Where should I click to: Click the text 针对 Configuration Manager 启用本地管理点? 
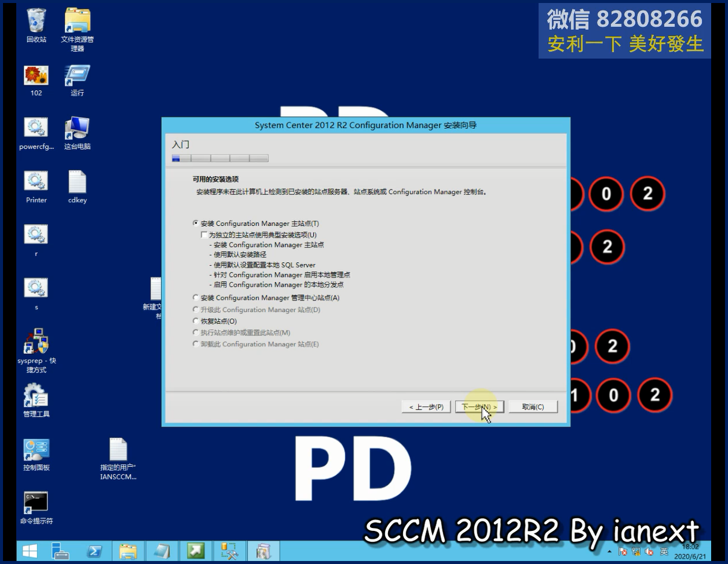(282, 275)
